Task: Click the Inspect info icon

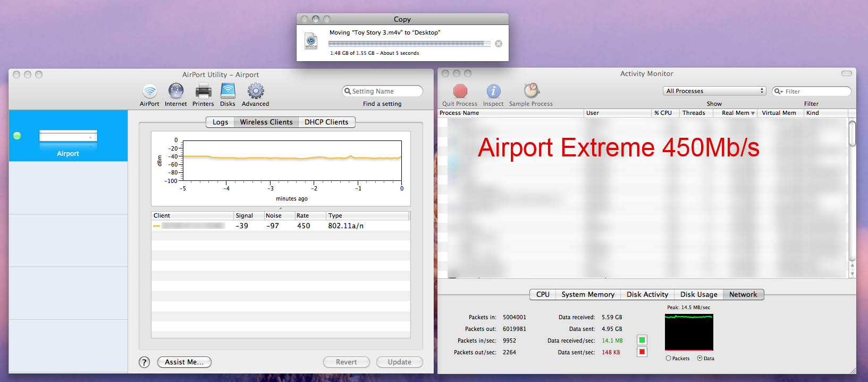Action: tap(493, 91)
